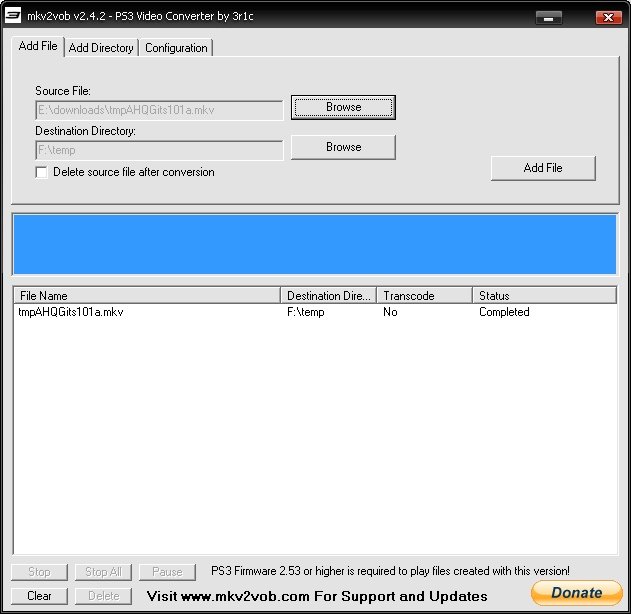Click the blue conversion progress bar
This screenshot has width=631, height=614.
315,244
